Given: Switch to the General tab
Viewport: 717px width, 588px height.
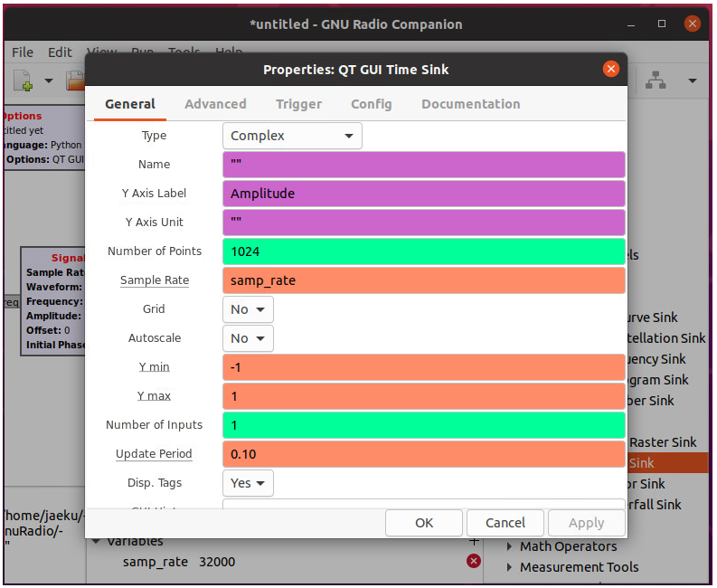Looking at the screenshot, I should click(x=130, y=104).
